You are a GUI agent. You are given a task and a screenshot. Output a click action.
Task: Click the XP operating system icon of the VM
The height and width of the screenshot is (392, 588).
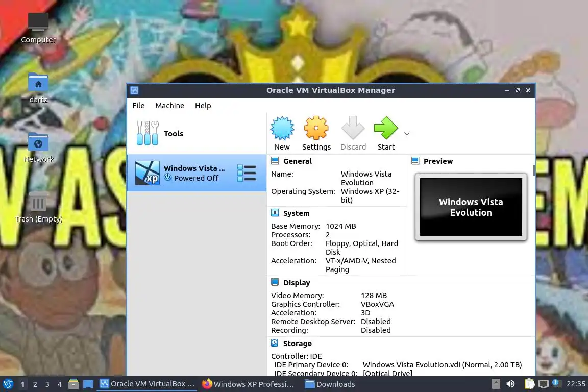coord(147,173)
